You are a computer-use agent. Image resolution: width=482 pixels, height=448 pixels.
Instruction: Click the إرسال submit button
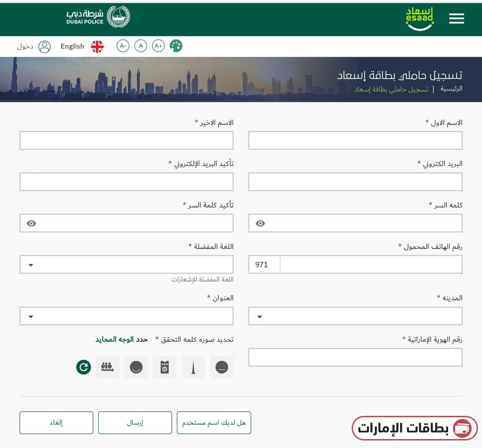click(135, 423)
